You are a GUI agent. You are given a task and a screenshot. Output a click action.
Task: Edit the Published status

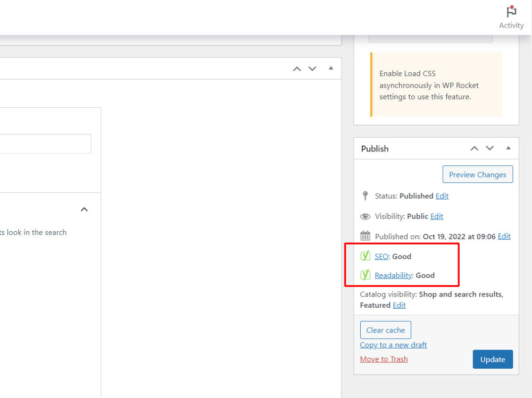pyautogui.click(x=442, y=196)
